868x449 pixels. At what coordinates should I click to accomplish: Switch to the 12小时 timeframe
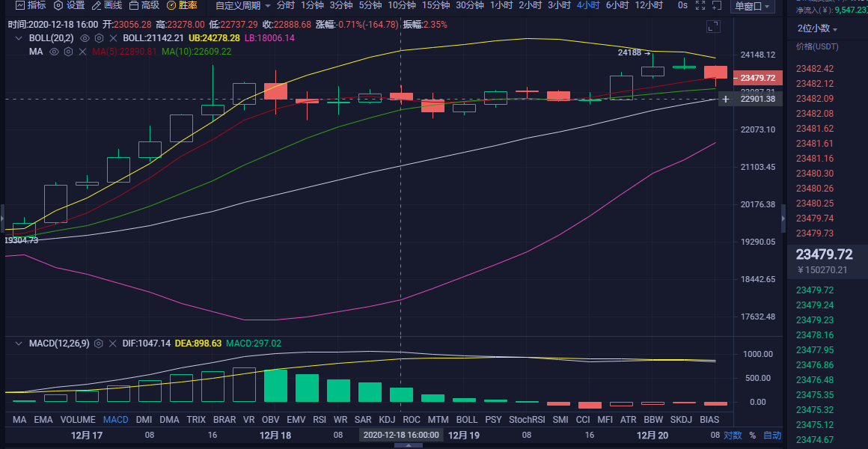pyautogui.click(x=649, y=5)
